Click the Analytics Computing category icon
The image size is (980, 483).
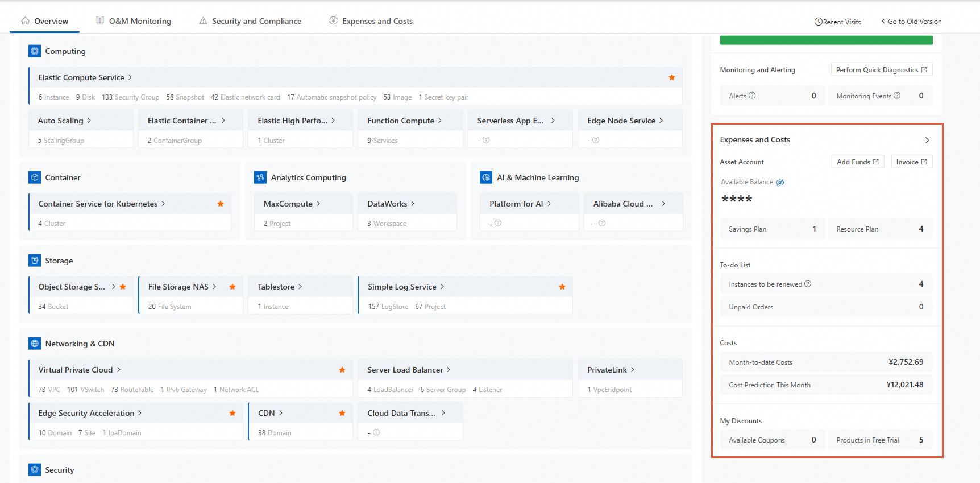[x=260, y=177]
